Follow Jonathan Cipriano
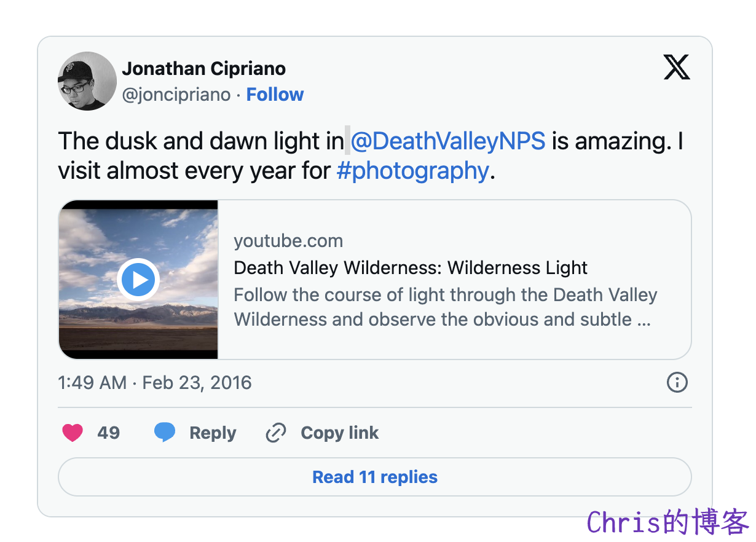Image resolution: width=756 pixels, height=542 pixels. coord(275,95)
